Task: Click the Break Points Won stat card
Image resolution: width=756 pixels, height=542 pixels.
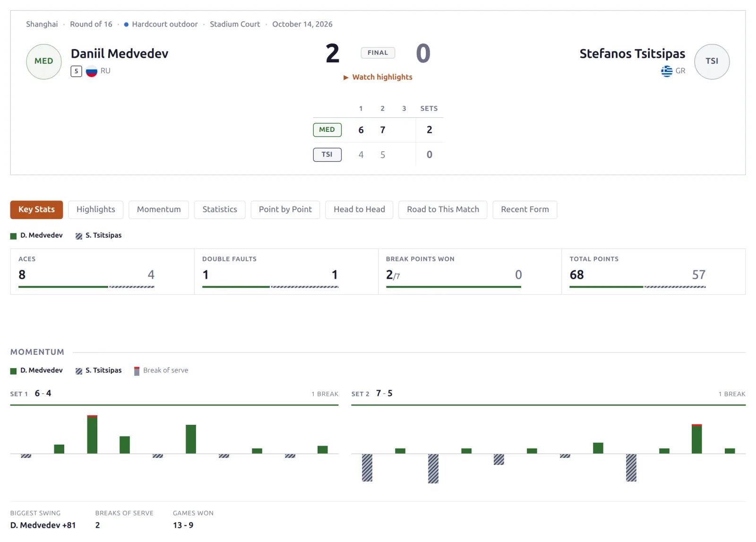Action: pos(470,272)
